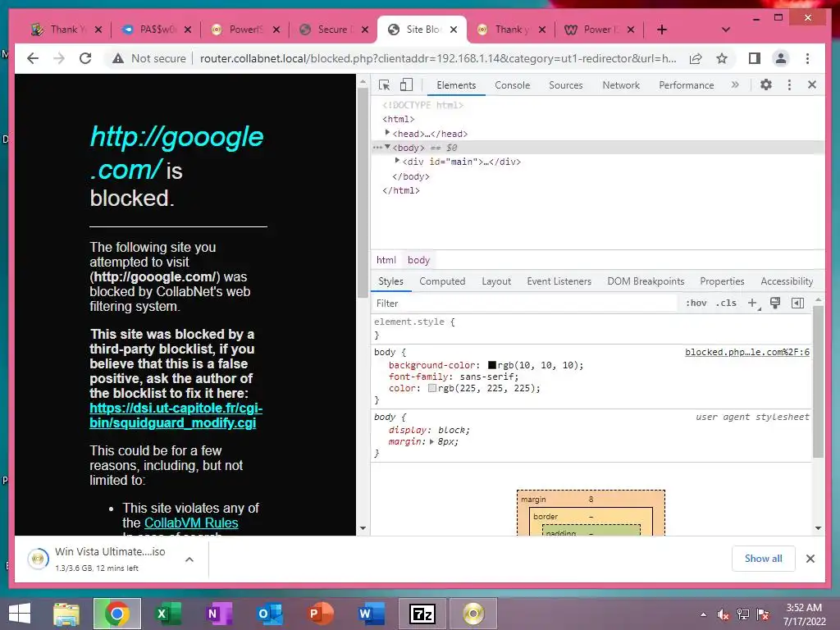The width and height of the screenshot is (840, 630).
Task: Switch to the Sources tab
Action: (566, 85)
